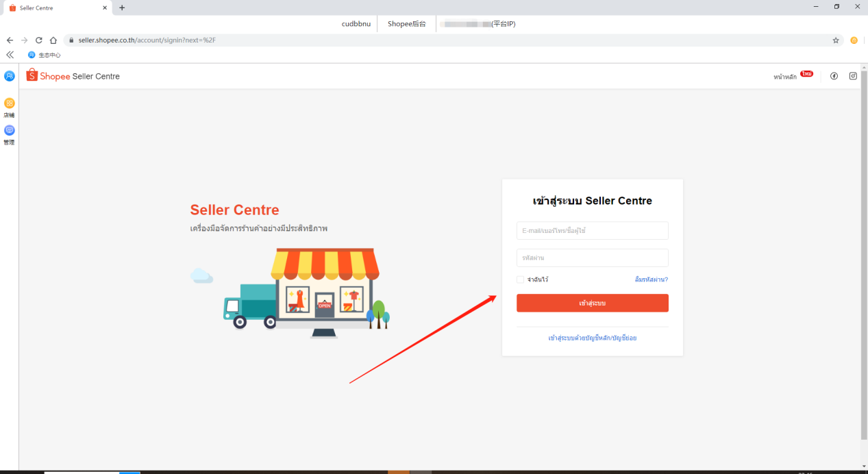
Task: Open a new browser tab with plus
Action: point(122,8)
